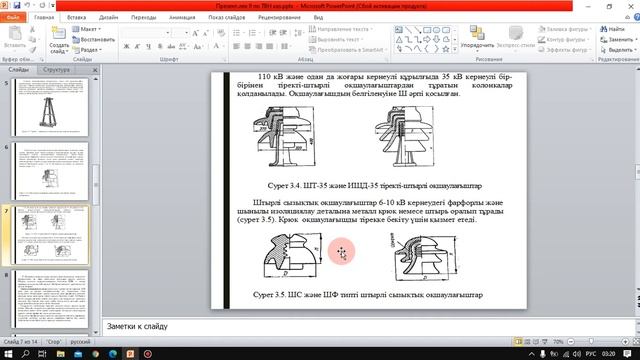Expand the shapes gallery with the More arrow
Image resolution: width=640 pixels, height=360 pixels.
coord(455,49)
